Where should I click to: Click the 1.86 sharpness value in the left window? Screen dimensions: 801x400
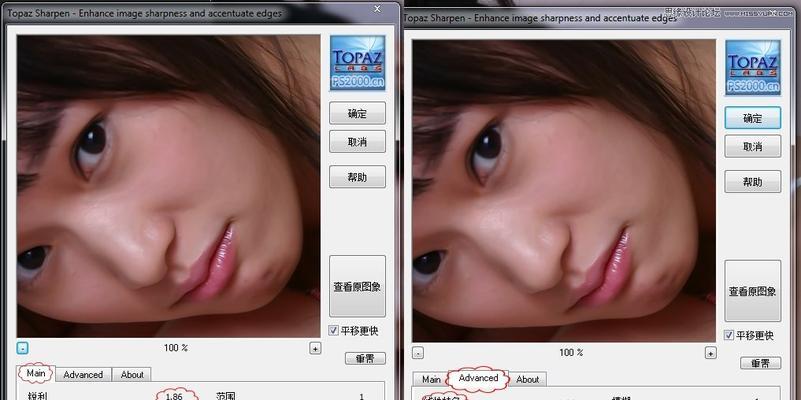tap(174, 396)
